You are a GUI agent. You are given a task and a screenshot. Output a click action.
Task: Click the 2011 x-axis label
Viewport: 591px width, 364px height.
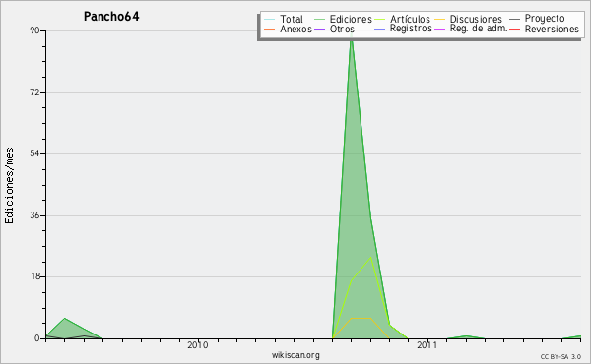pos(427,345)
